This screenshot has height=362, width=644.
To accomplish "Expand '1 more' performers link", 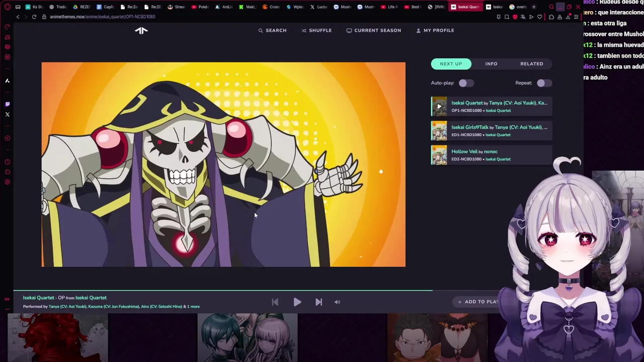I will 193,307.
